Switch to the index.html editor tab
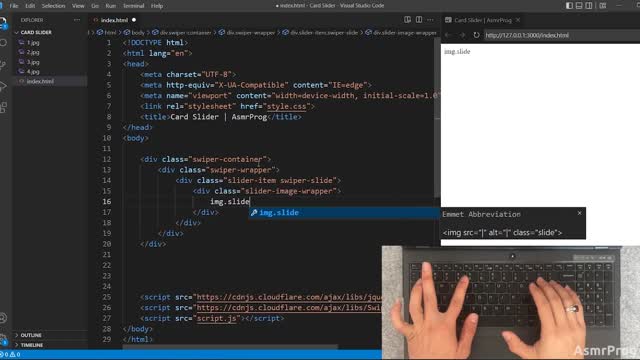 pos(114,20)
